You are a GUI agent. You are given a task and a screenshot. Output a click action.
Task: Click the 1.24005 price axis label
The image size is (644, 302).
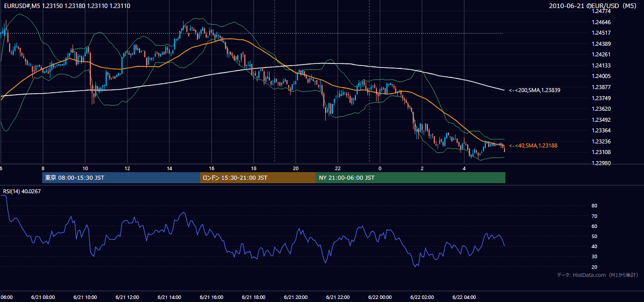coord(601,76)
